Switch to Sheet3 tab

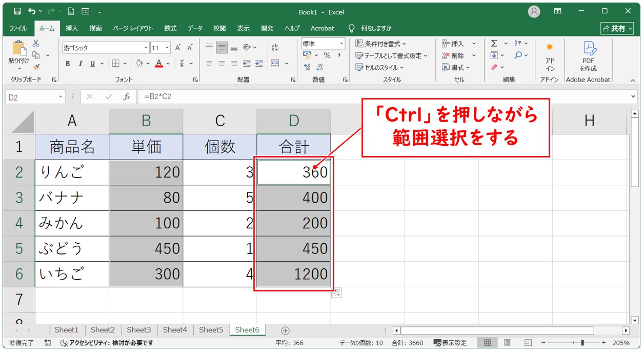[x=138, y=330]
